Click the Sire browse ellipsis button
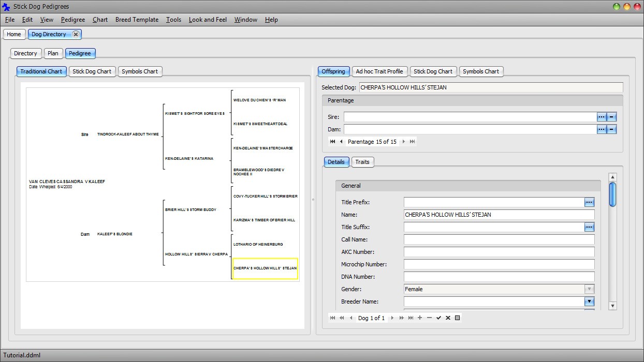This screenshot has width=644, height=362. tap(601, 117)
